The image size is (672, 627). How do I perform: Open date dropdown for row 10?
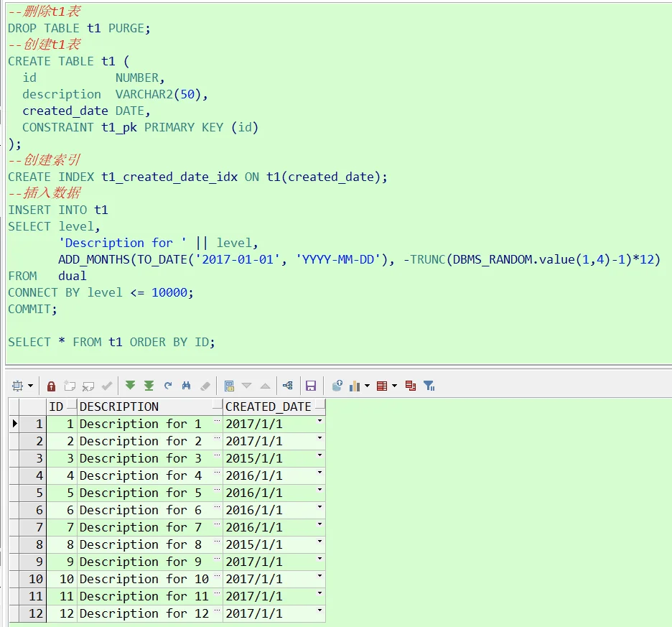tap(319, 576)
